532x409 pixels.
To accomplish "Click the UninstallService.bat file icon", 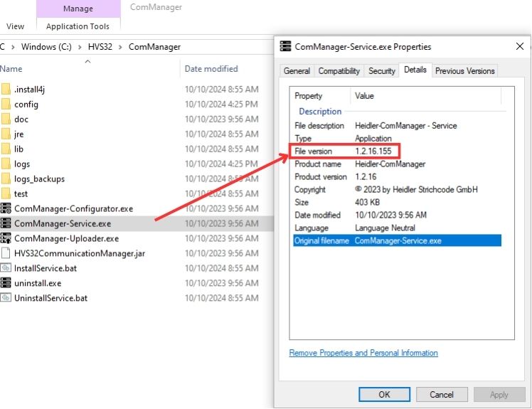I will tap(6, 298).
